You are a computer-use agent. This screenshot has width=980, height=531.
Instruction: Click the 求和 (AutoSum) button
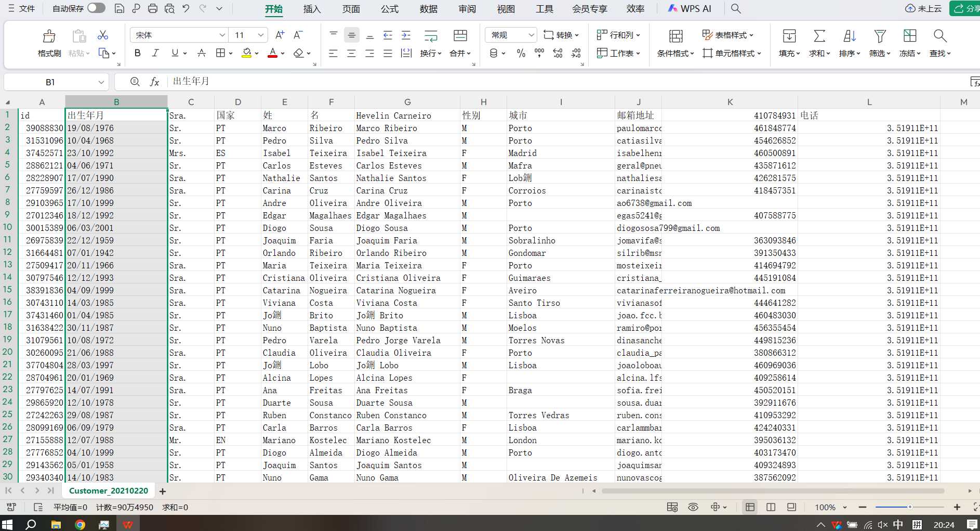point(819,43)
